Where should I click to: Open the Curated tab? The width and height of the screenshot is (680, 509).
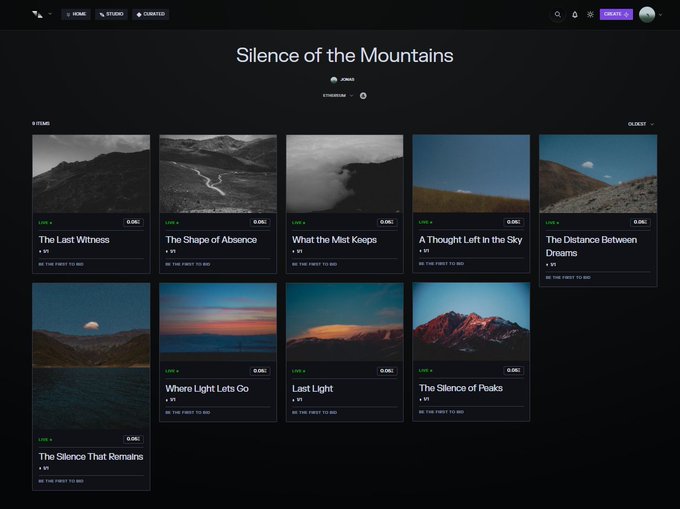(x=150, y=14)
